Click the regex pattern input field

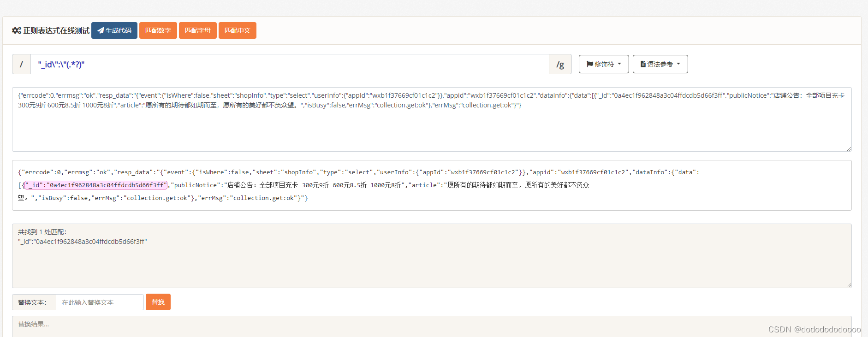(x=290, y=64)
